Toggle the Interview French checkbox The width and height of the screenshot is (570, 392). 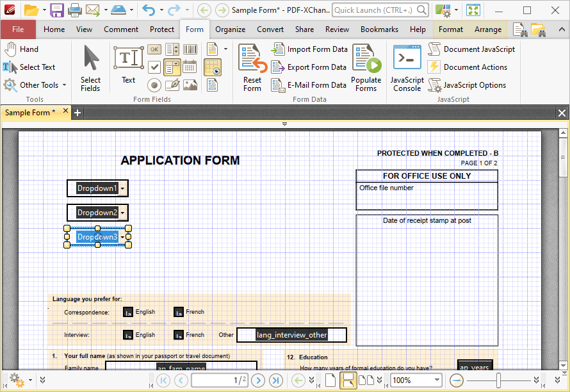(x=179, y=335)
